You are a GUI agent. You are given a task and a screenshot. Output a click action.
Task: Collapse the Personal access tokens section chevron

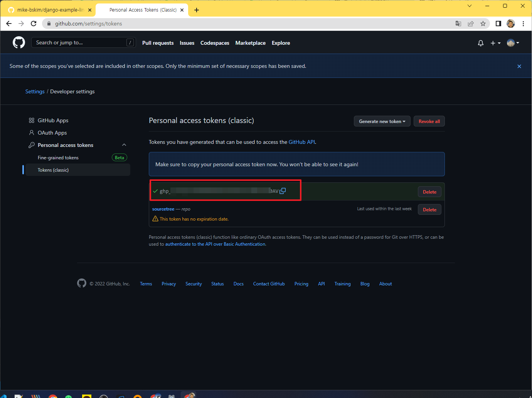(124, 145)
